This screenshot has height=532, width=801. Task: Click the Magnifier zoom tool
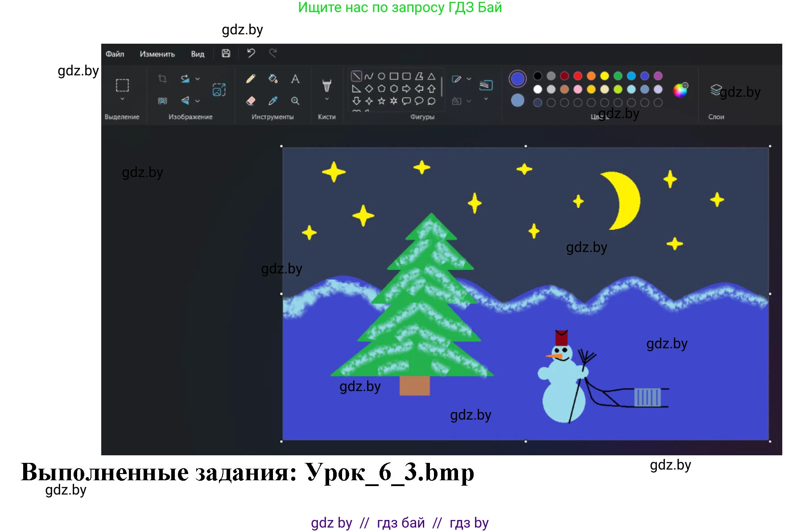pyautogui.click(x=295, y=101)
